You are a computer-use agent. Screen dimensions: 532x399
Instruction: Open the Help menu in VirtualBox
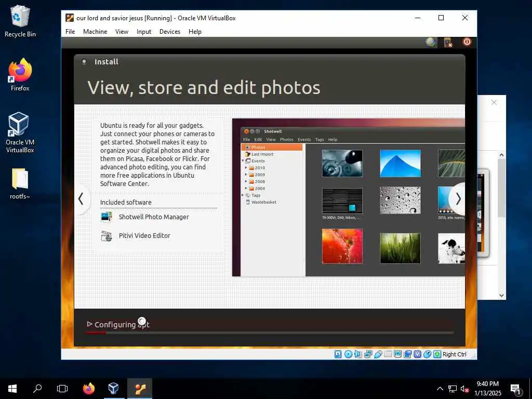[195, 32]
